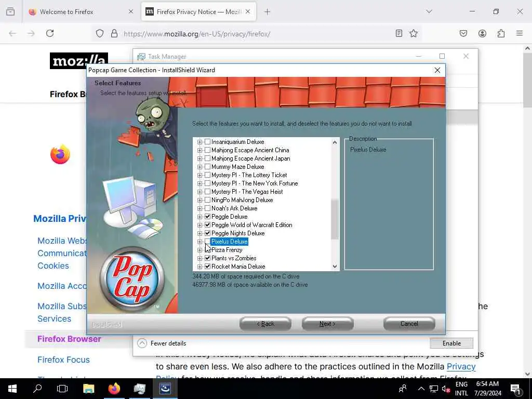Open taskbar clock showing 6:54 AM

point(487,389)
